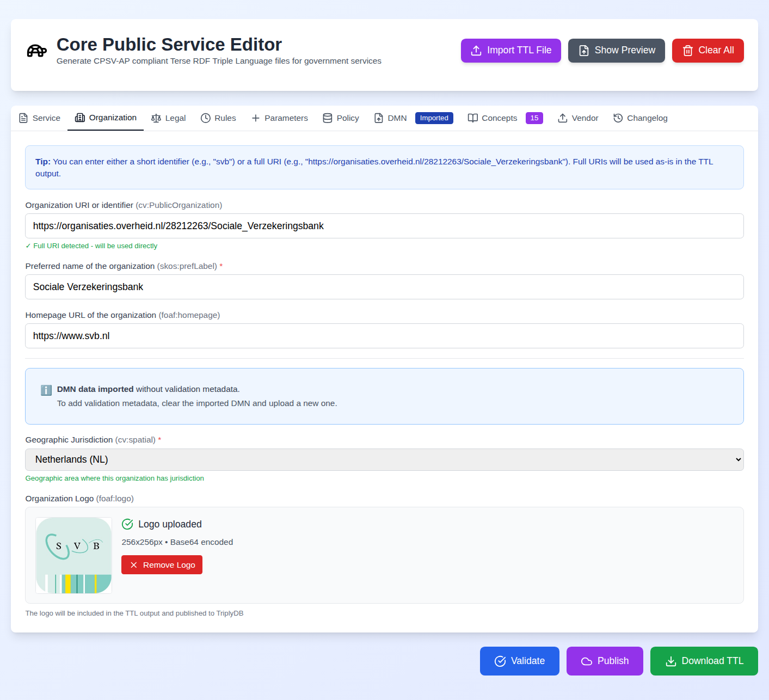Click the clock icon on Rules tab
This screenshot has width=769, height=700.
(206, 118)
